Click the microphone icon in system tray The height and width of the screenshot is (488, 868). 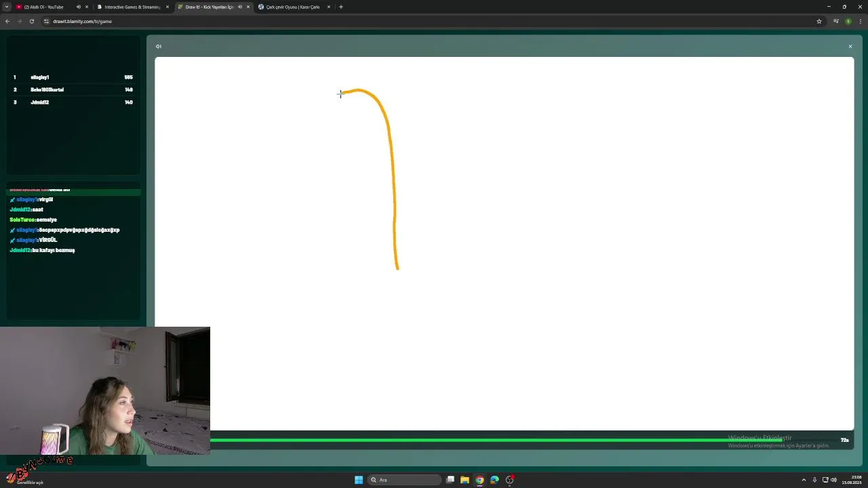814,480
